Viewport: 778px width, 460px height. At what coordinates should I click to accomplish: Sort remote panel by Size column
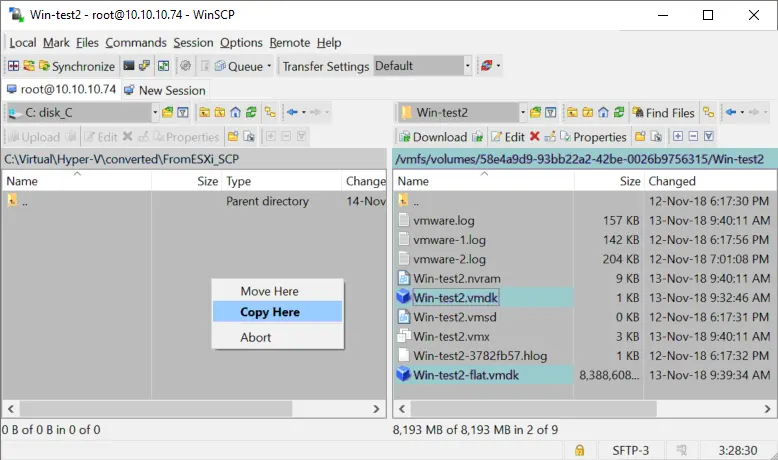point(609,181)
